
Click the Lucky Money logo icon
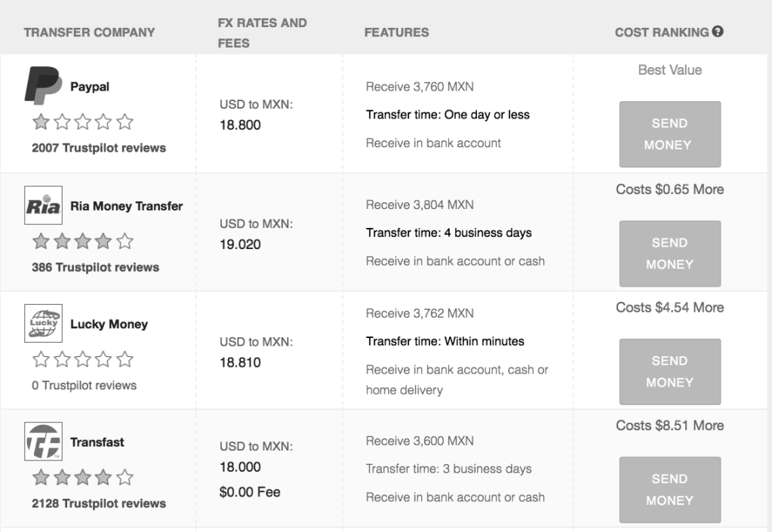pos(44,323)
